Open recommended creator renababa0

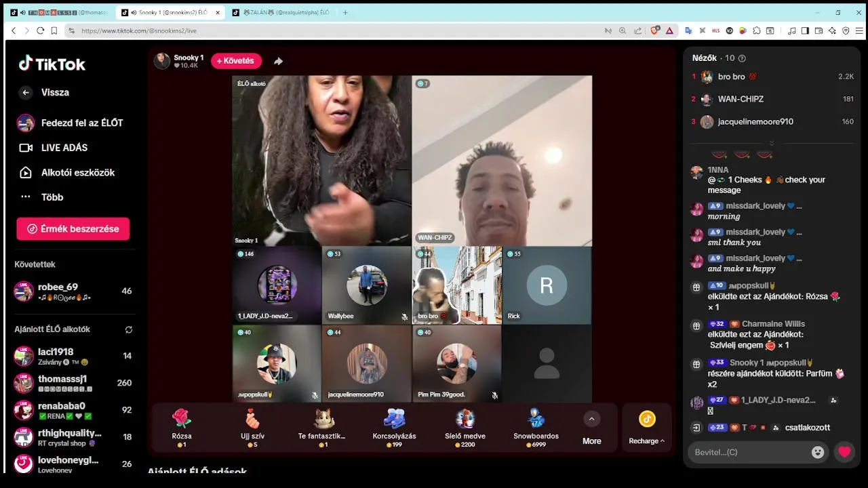[x=73, y=410]
